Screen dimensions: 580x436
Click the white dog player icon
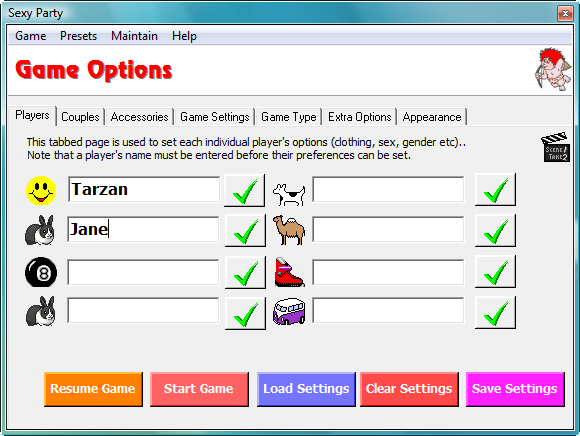tap(289, 194)
